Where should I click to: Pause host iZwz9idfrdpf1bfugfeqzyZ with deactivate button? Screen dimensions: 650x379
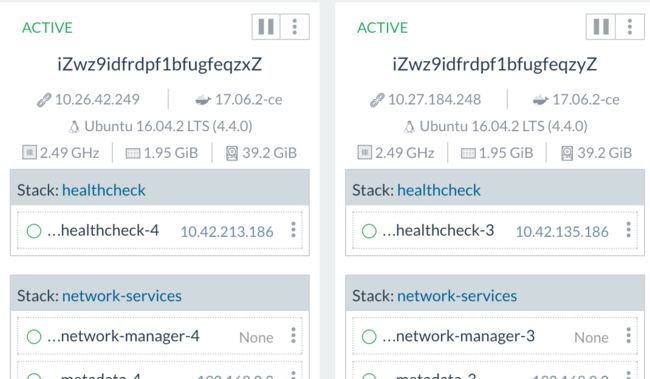pos(601,27)
